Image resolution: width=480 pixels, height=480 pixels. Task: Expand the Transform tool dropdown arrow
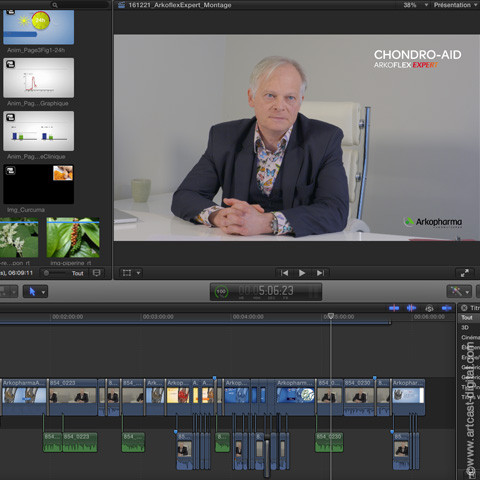(x=138, y=273)
